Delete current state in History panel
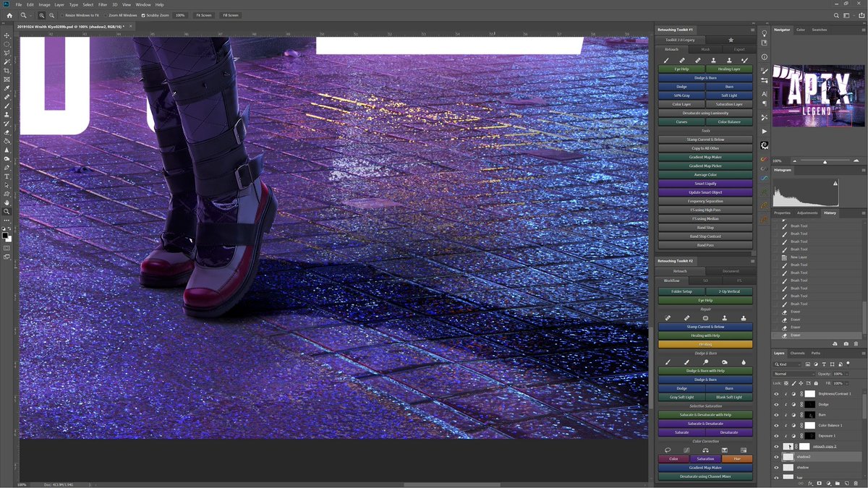This screenshot has width=868, height=488. coord(855,343)
